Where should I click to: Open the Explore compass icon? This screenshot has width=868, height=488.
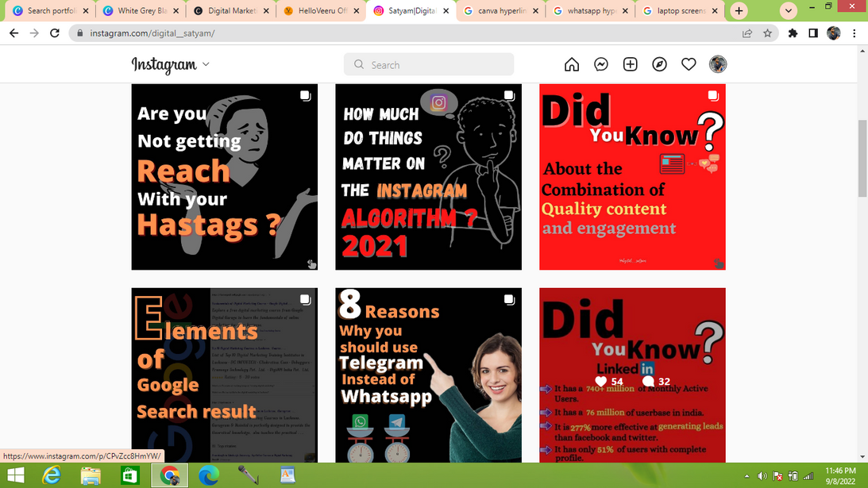point(660,65)
